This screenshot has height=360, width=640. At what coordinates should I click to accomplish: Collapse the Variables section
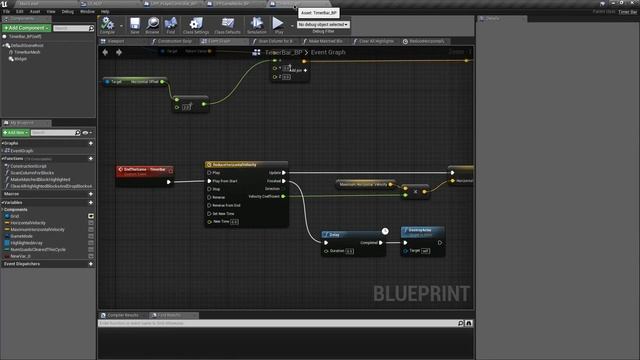[2, 202]
